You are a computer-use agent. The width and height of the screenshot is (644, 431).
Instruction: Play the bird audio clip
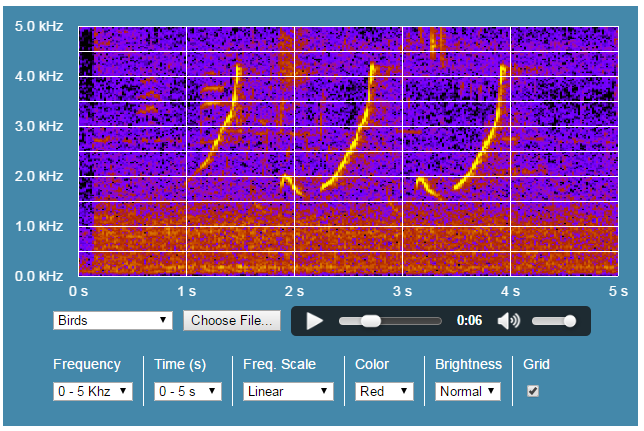315,321
